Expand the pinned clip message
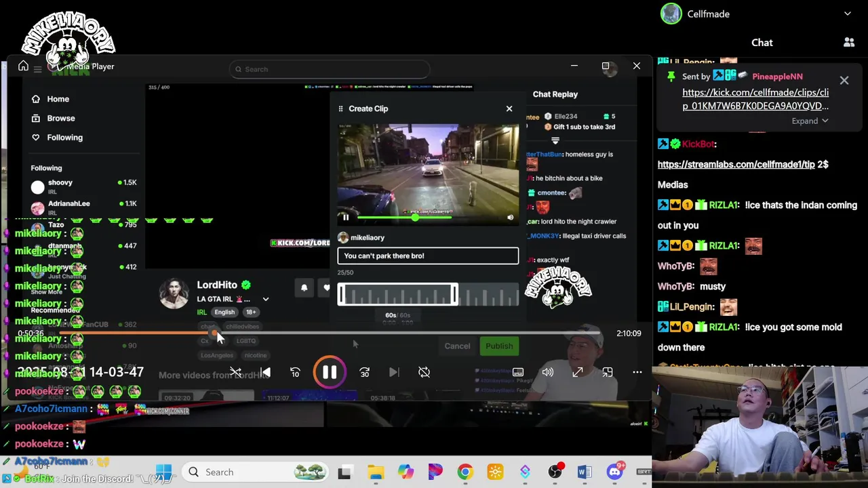Screen dimensions: 868x488 810,121
